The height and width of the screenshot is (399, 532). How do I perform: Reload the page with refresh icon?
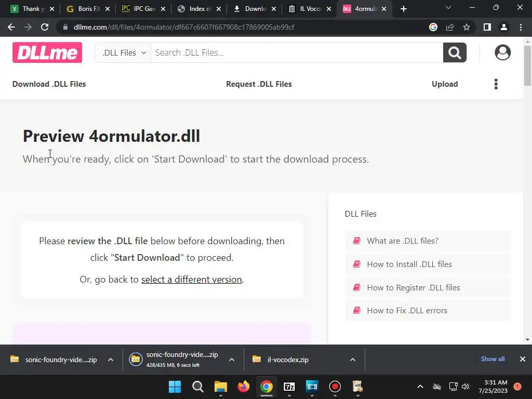pos(45,27)
